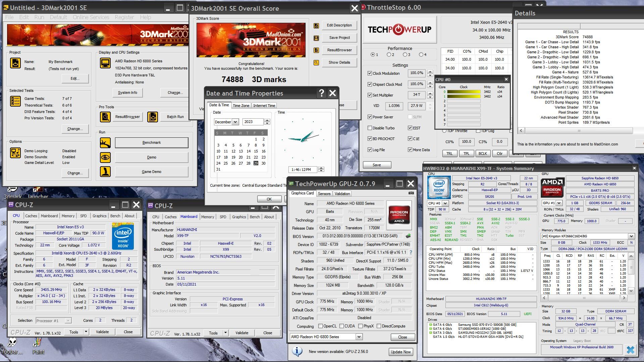Click the Show Details magnifier icon
The image size is (644, 362).
point(316,63)
